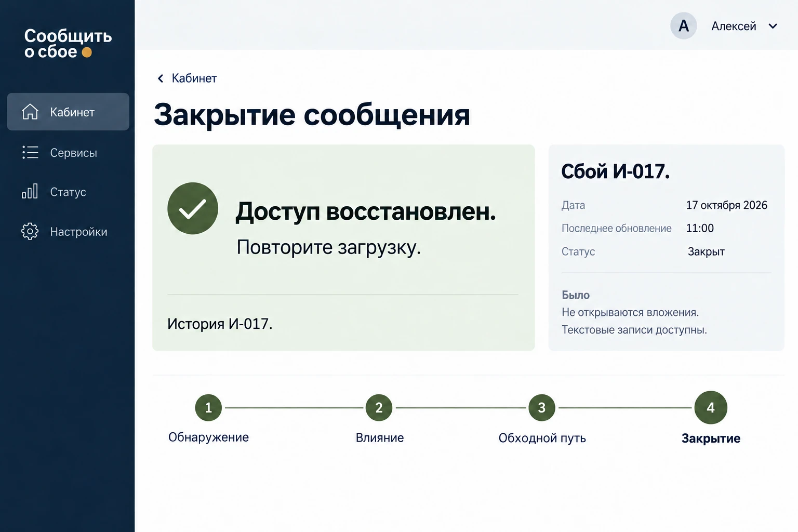The image size is (798, 532).
Task: Click the status value Закрыт
Action: 706,251
